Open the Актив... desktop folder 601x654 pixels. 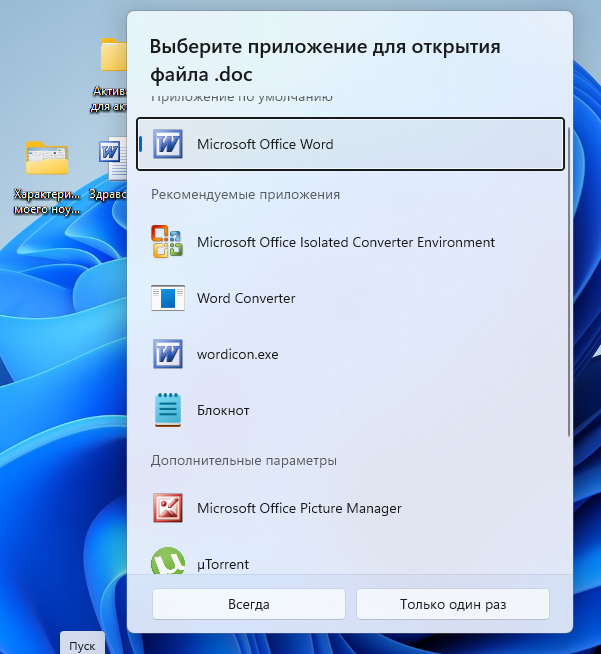(x=109, y=75)
